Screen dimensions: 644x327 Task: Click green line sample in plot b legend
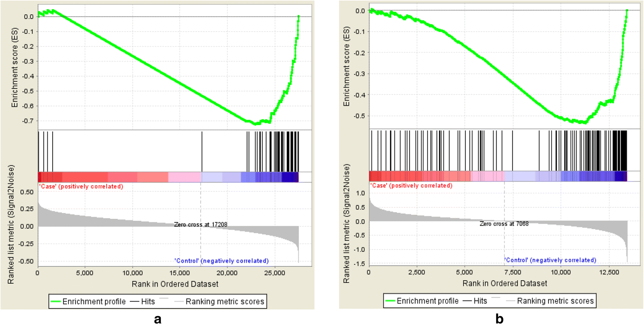pyautogui.click(x=390, y=301)
